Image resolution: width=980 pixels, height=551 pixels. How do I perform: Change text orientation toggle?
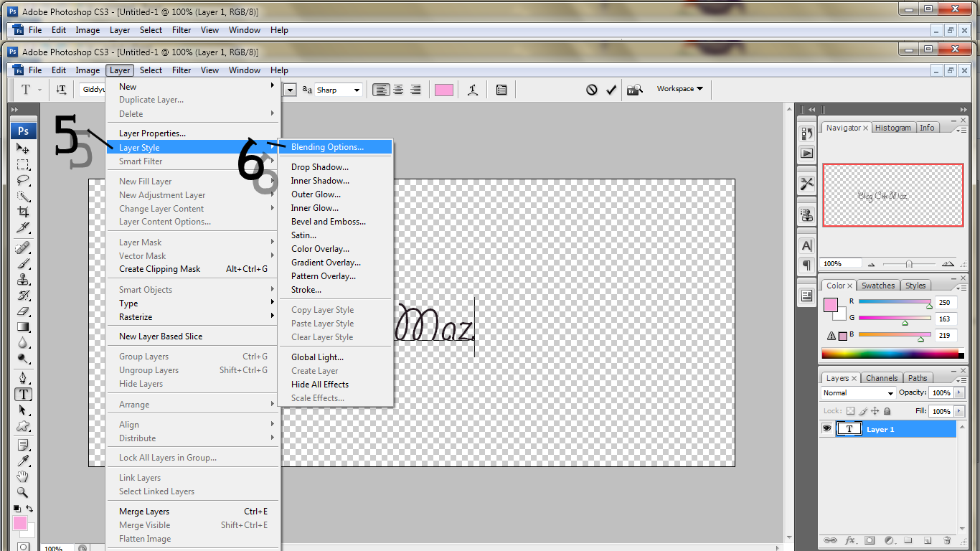click(x=62, y=90)
